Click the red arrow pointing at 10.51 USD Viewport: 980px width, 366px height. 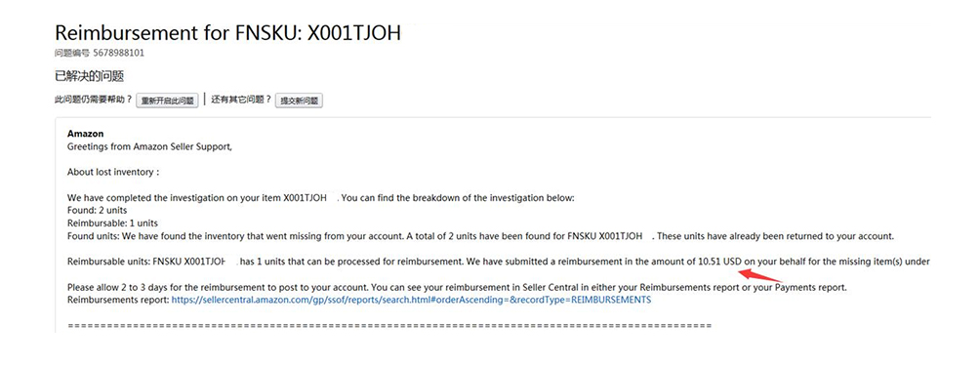(760, 273)
